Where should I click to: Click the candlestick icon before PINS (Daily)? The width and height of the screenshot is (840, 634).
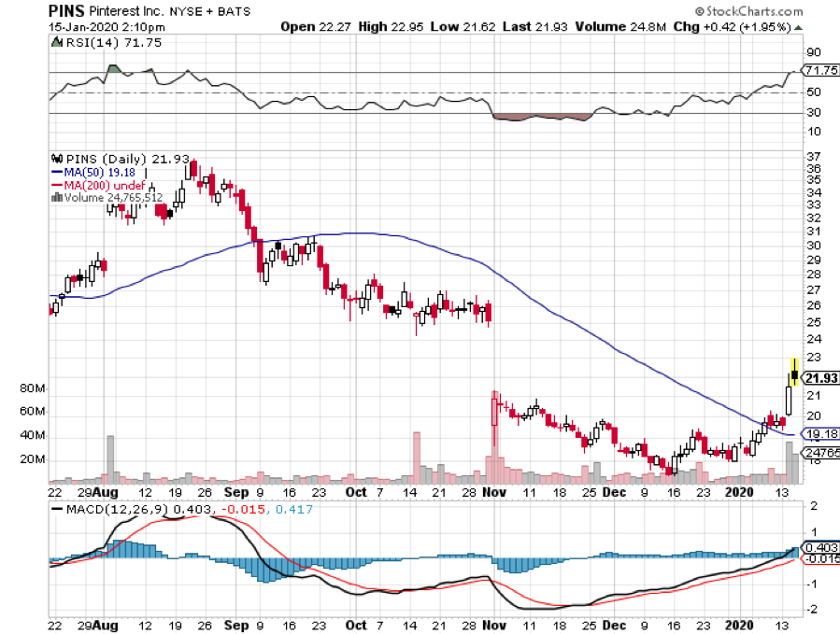coord(57,159)
